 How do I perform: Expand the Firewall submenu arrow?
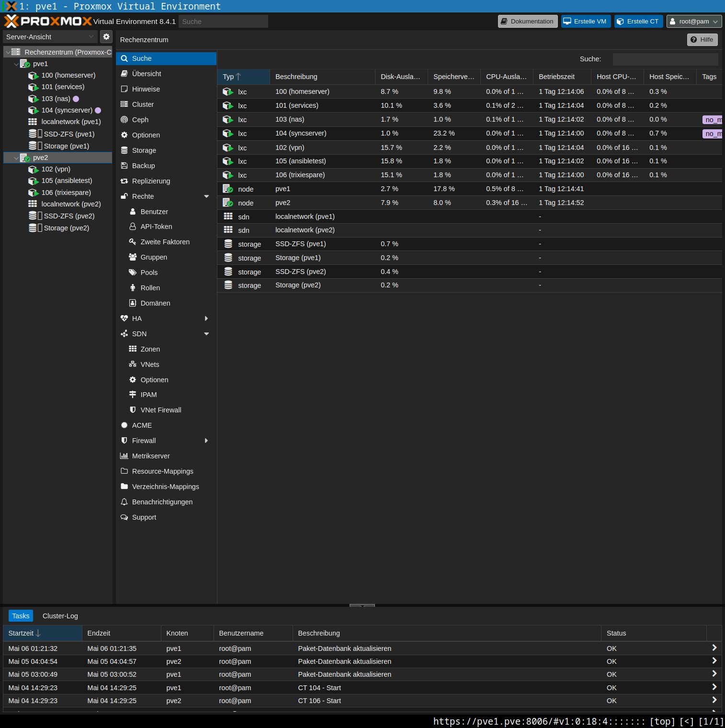click(x=206, y=441)
